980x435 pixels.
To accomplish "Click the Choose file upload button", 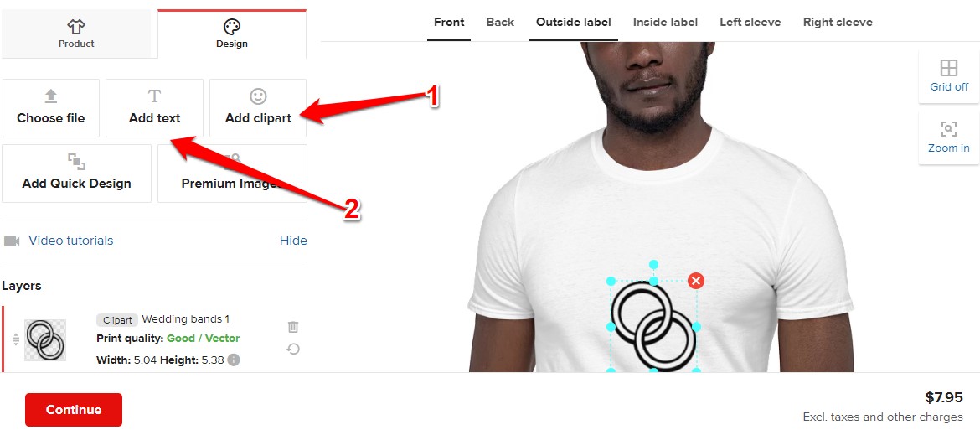I will click(x=50, y=107).
